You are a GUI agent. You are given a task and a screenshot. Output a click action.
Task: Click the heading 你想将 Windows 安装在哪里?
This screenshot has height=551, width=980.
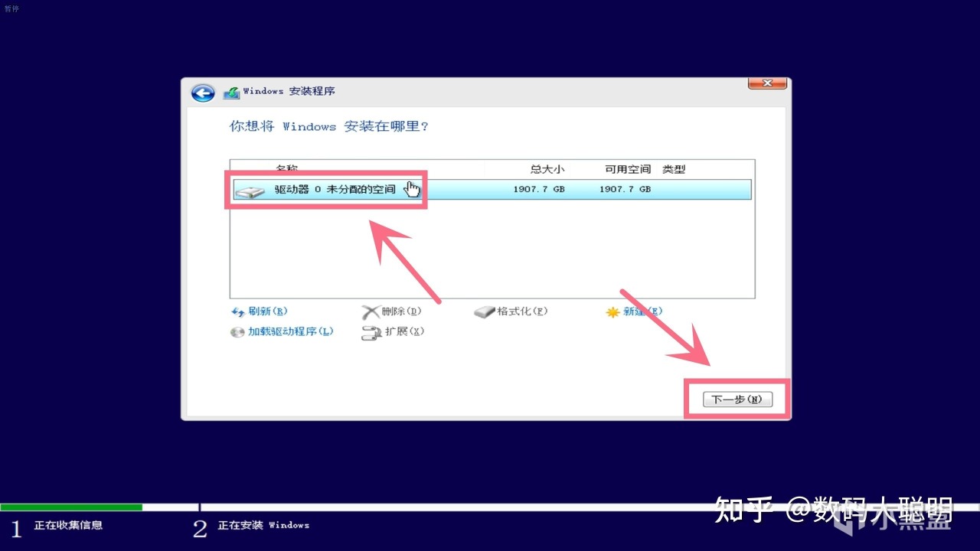click(329, 126)
